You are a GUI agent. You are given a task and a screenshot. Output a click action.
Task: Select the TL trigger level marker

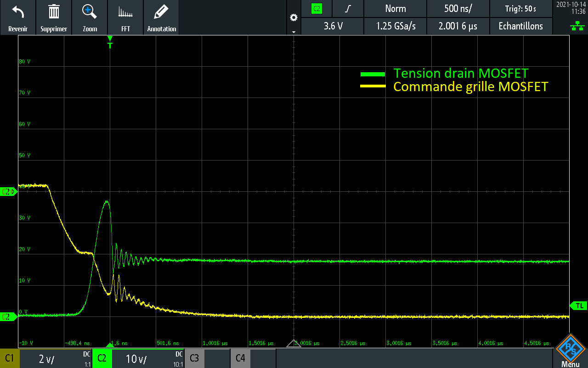coord(578,306)
